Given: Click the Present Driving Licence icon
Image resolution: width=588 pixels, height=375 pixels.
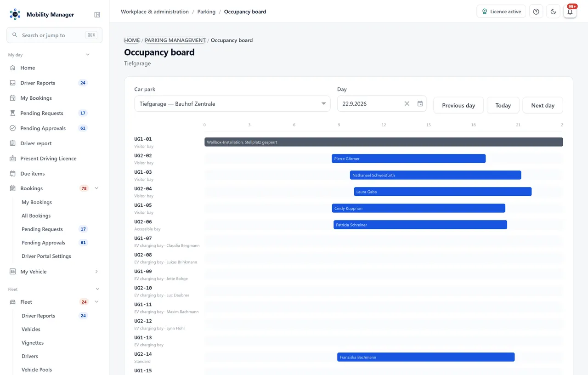Looking at the screenshot, I should 13,159.
